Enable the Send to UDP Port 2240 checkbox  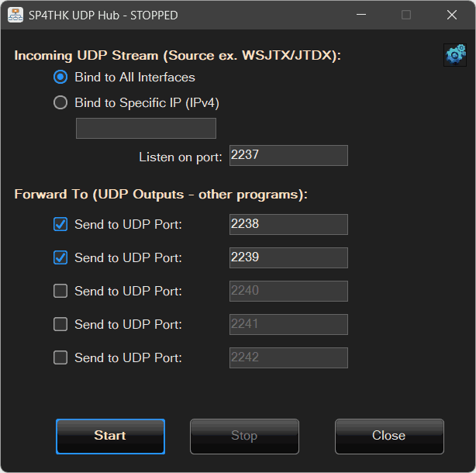(60, 291)
